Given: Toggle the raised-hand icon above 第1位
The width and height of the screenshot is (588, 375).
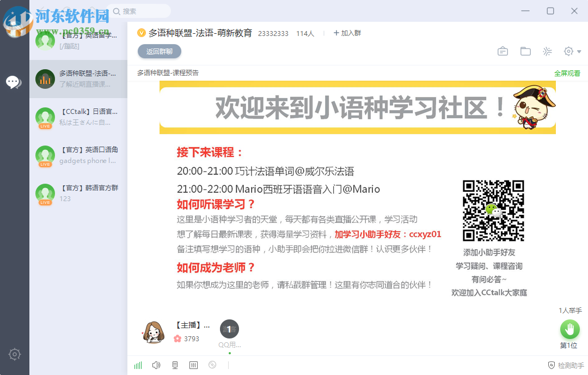Looking at the screenshot, I should (569, 329).
